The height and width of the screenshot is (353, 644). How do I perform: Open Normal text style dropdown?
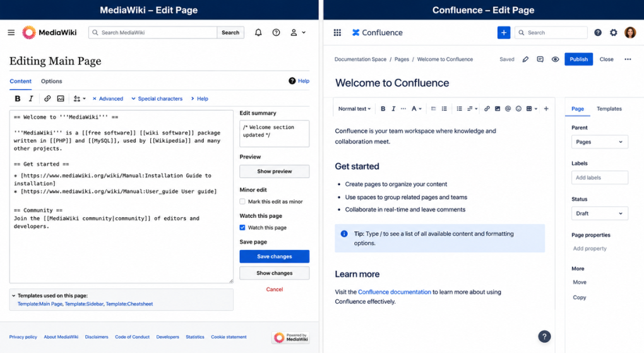(354, 109)
